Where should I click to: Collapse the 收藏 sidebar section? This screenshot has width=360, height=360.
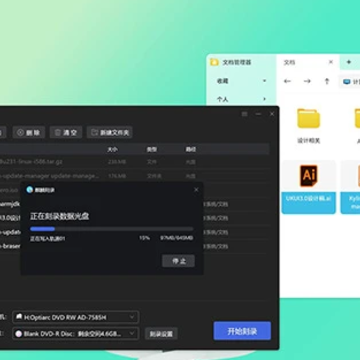point(264,81)
